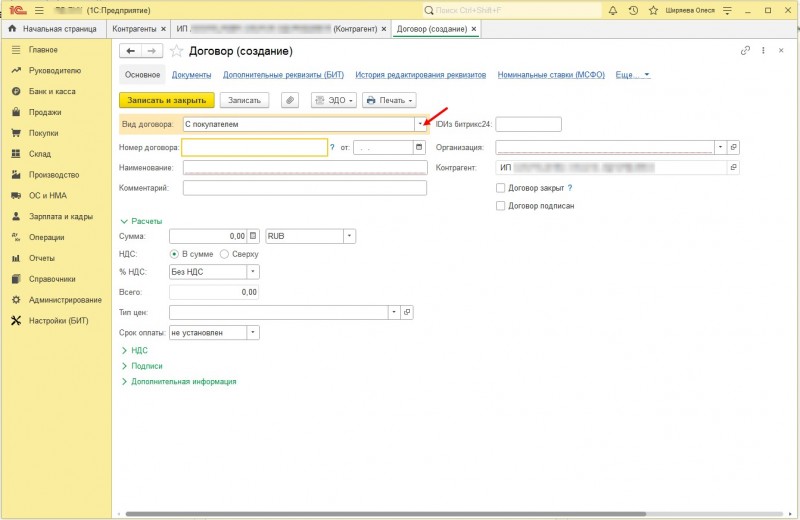Switch to Начальная страница tab

coord(54,29)
